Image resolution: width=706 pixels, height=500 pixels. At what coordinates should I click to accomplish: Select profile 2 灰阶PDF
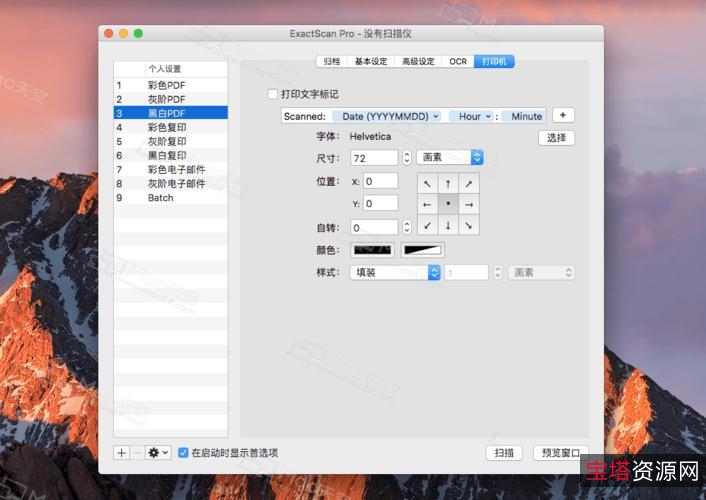click(171, 99)
